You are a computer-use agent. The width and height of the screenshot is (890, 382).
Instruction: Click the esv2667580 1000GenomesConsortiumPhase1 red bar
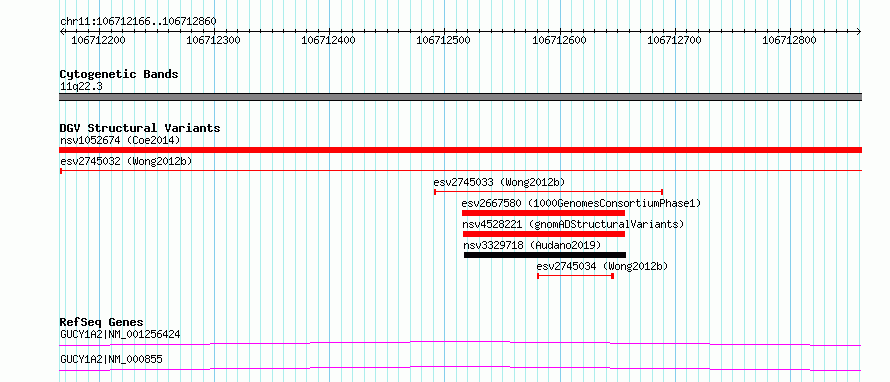click(543, 213)
